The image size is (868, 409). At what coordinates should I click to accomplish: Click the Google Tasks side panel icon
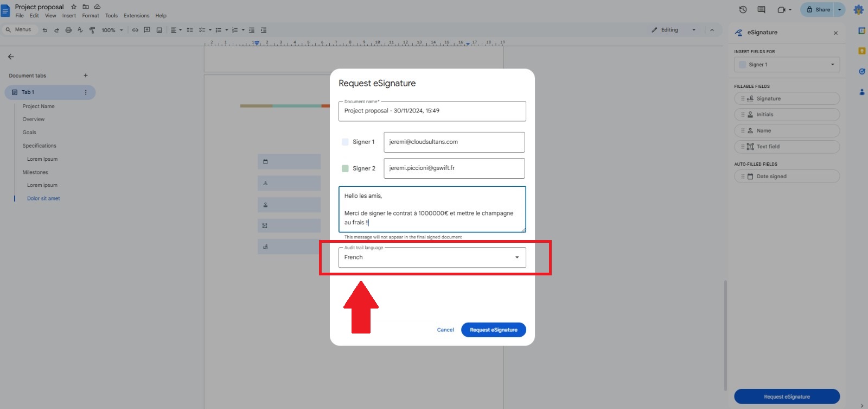tap(861, 71)
